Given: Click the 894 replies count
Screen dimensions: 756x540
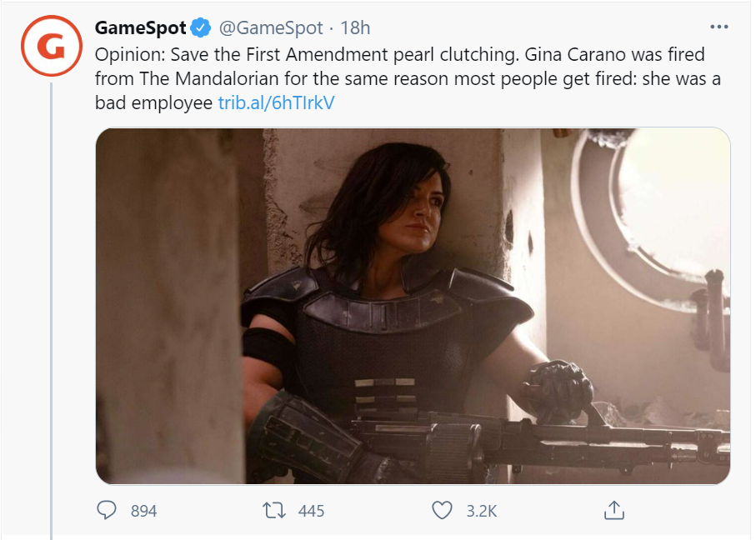Looking at the screenshot, I should click(x=143, y=511).
